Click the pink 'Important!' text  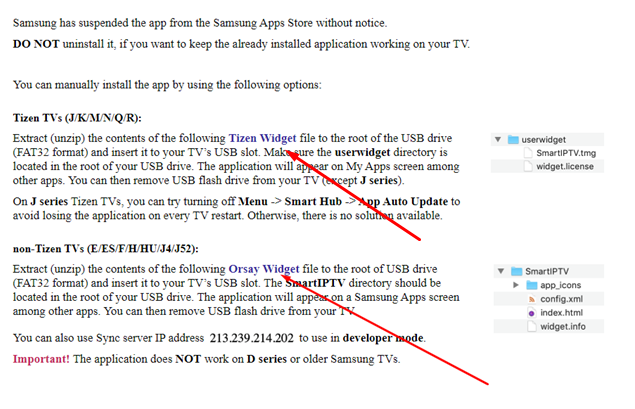pos(41,359)
